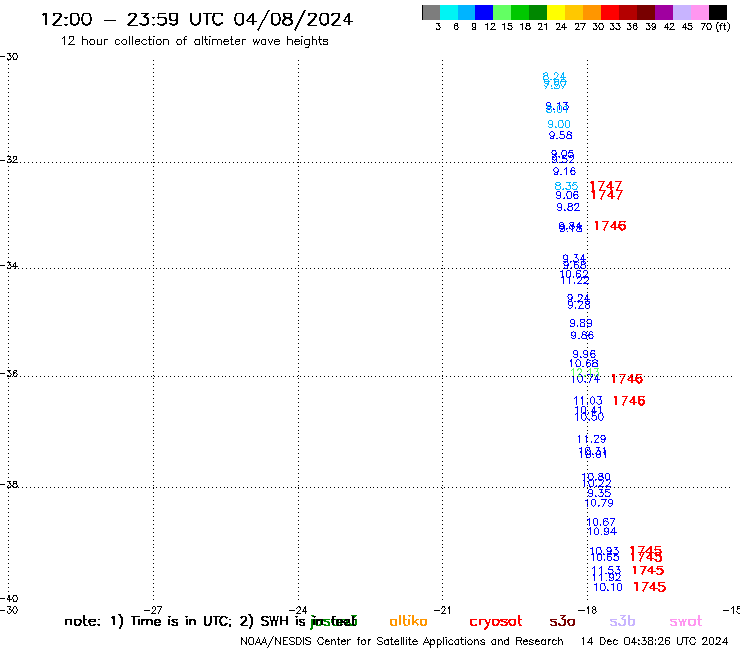Click the '-38' latitude axis label
740x650 pixels.
[9, 485]
